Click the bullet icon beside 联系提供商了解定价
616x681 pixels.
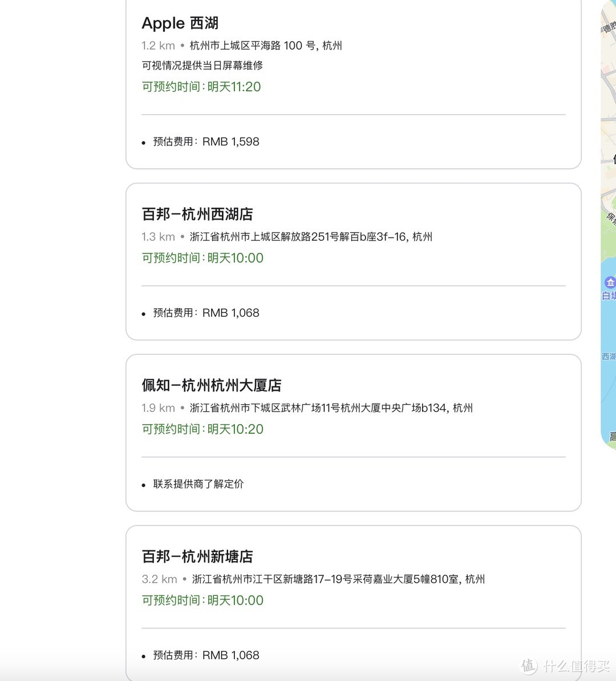click(x=142, y=485)
